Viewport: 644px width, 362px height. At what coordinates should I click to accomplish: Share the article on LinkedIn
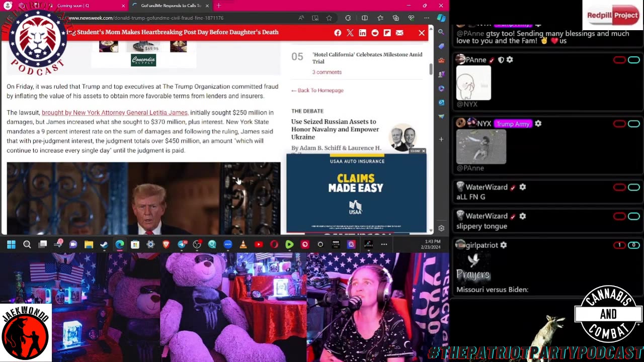click(x=362, y=33)
